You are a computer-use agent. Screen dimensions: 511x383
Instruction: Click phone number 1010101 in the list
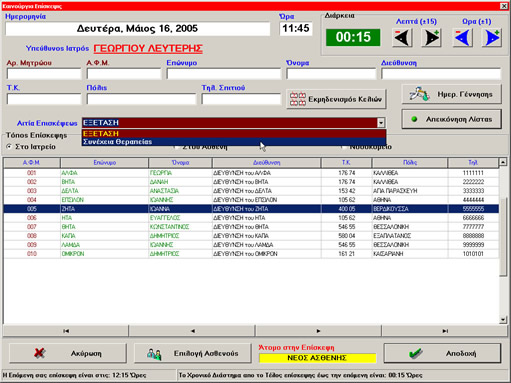click(x=473, y=254)
